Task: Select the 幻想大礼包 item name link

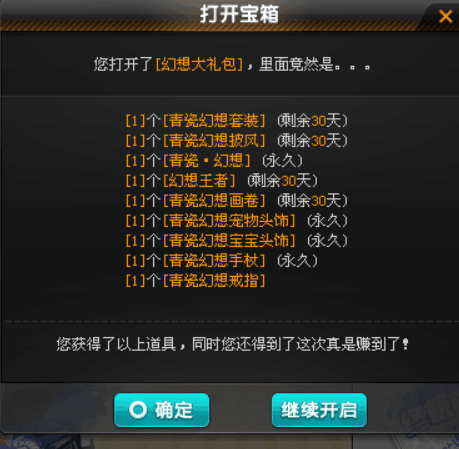Action: [199, 64]
